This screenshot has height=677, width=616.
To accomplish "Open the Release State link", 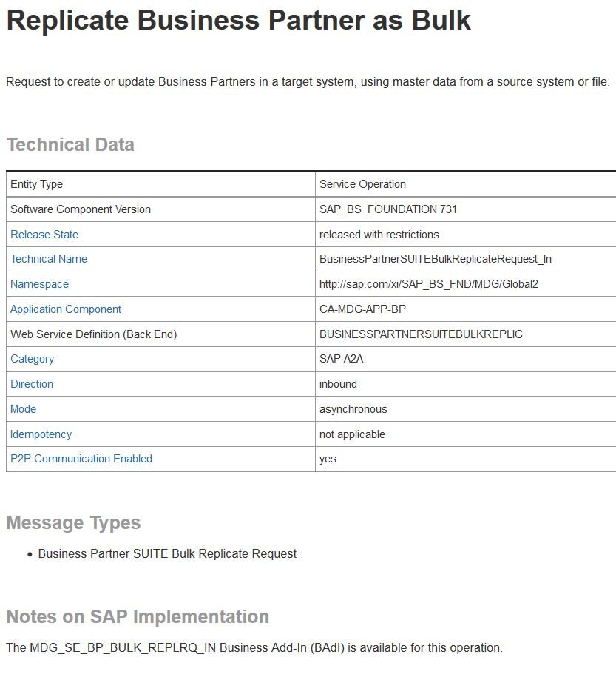I will click(44, 235).
